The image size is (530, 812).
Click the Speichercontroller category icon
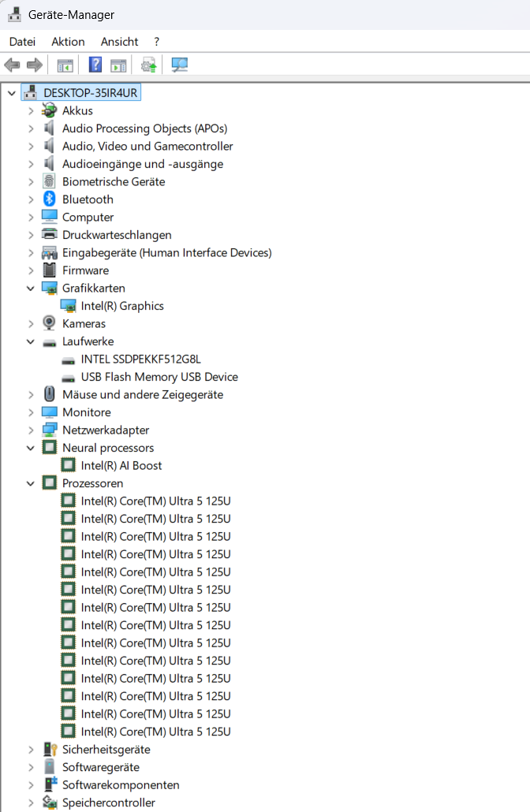[50, 803]
